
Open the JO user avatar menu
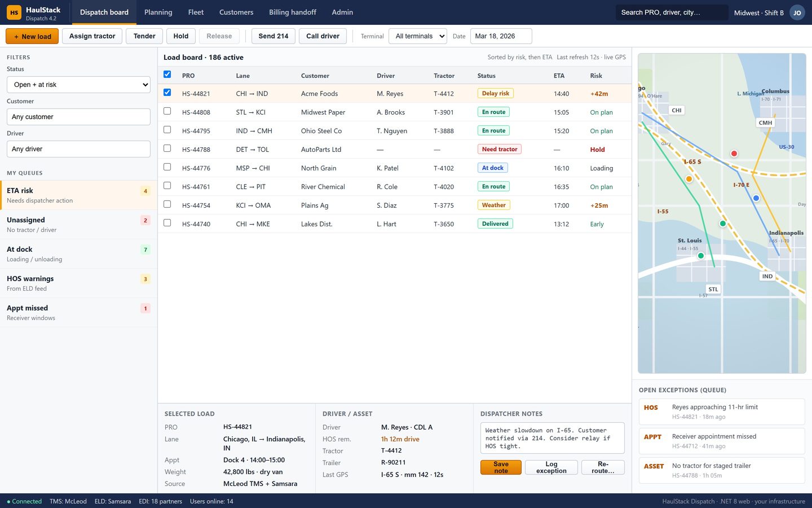click(797, 12)
